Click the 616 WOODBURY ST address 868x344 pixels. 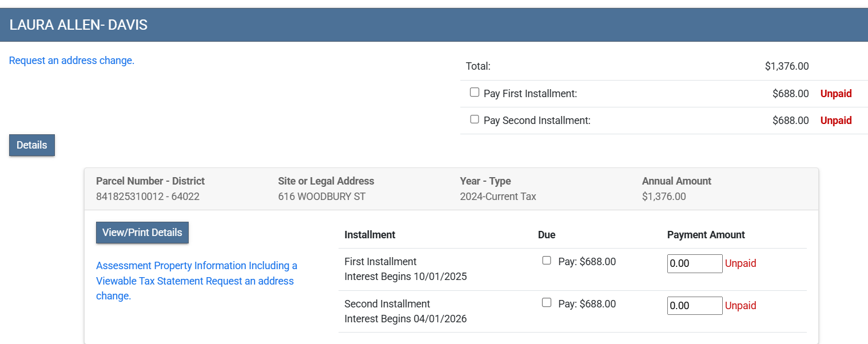pos(321,197)
